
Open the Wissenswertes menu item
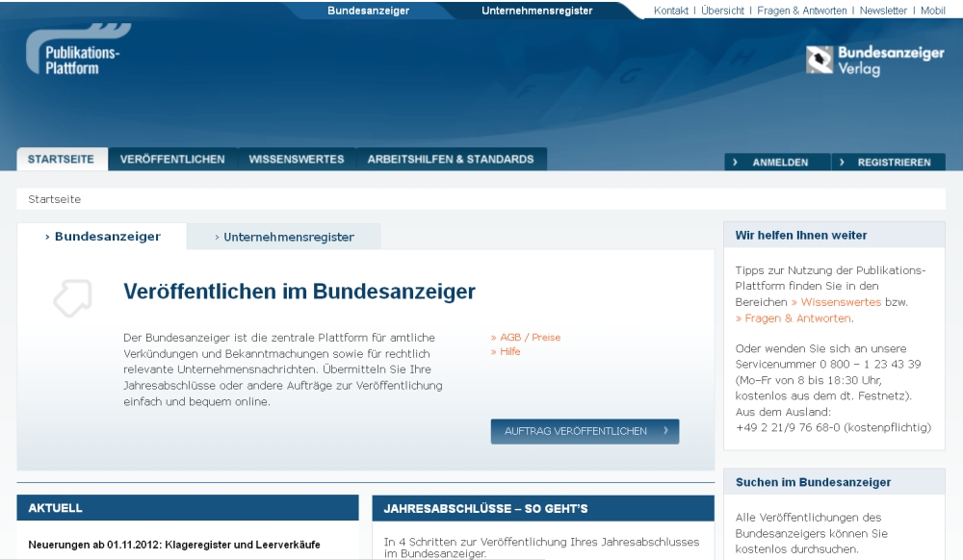[x=296, y=160]
